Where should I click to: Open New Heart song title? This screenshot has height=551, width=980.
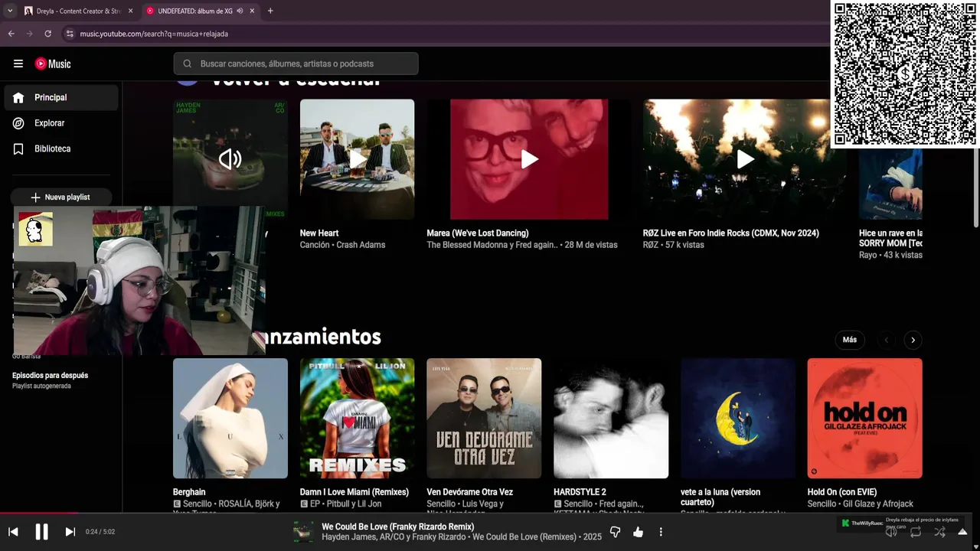pos(319,233)
